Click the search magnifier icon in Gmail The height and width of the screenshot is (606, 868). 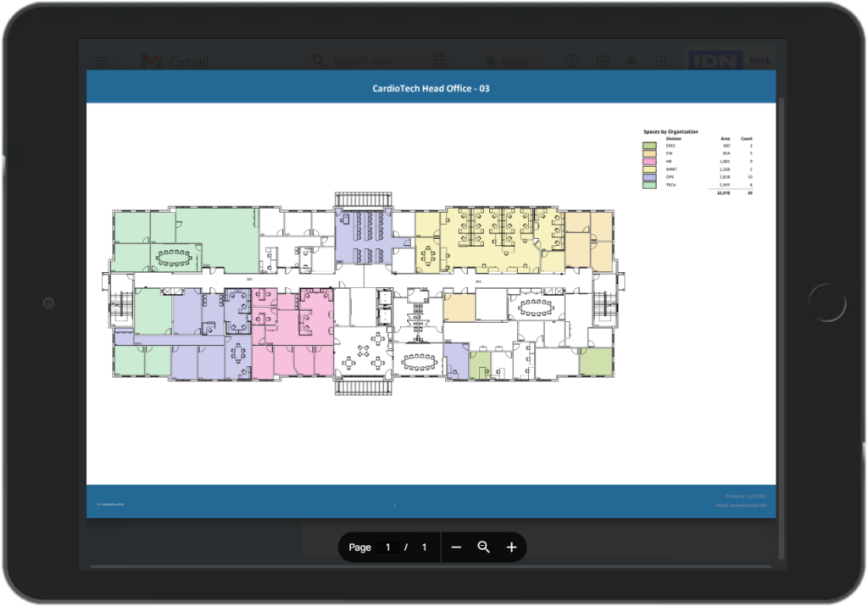[x=319, y=60]
